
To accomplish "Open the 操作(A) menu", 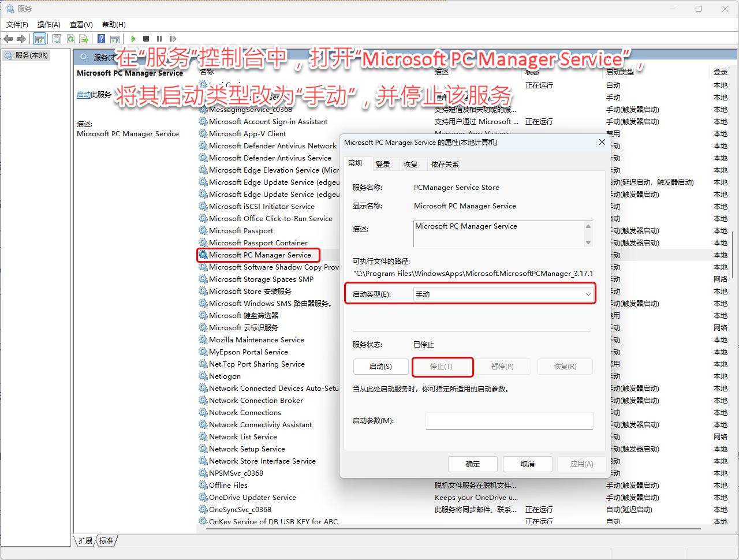I will tap(49, 24).
